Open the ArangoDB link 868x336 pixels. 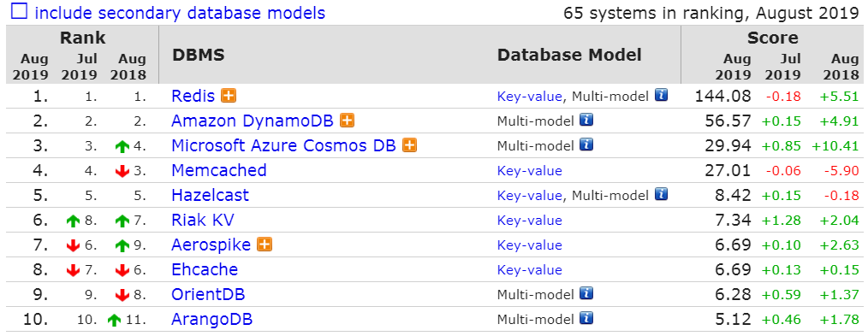pos(212,319)
